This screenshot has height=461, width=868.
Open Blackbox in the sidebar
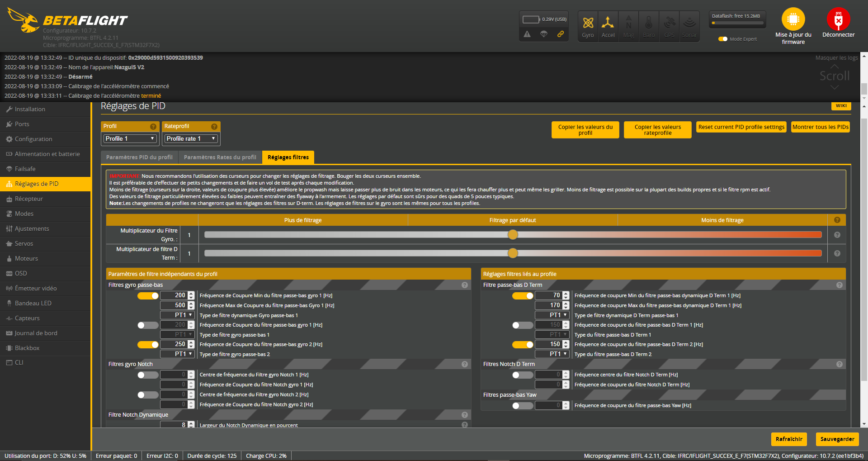click(x=27, y=348)
